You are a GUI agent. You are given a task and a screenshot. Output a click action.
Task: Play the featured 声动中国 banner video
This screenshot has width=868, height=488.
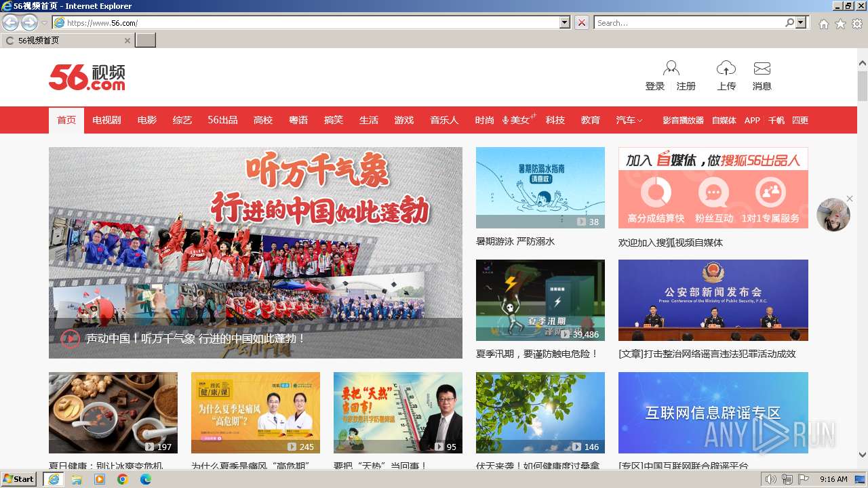(71, 338)
